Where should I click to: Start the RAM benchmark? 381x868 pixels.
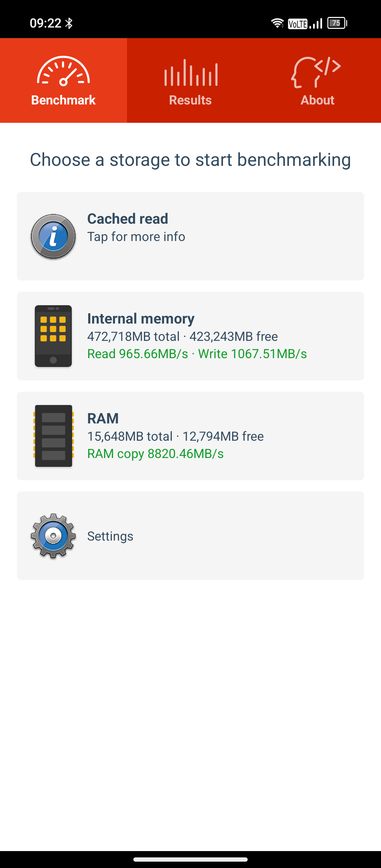pyautogui.click(x=190, y=436)
